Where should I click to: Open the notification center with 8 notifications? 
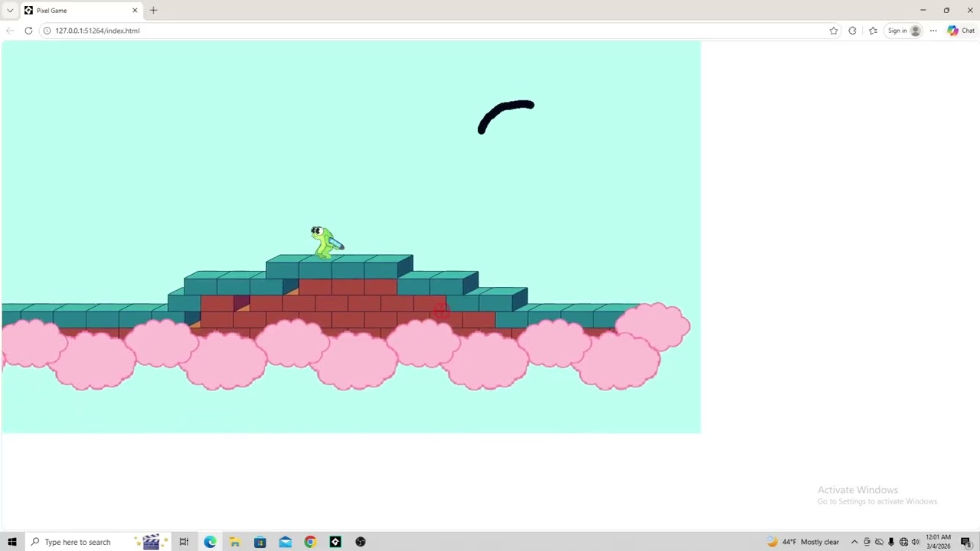coord(966,542)
